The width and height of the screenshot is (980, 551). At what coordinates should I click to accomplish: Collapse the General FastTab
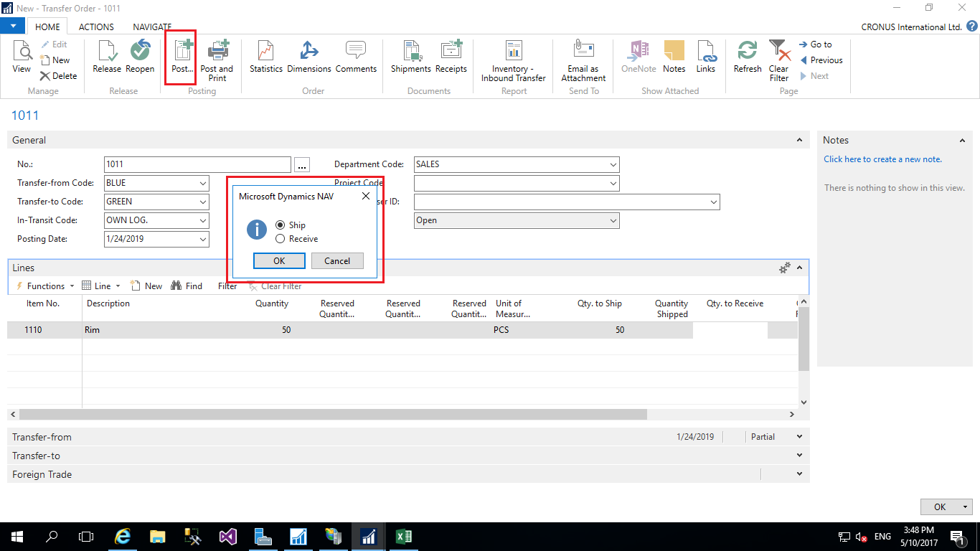coord(800,141)
